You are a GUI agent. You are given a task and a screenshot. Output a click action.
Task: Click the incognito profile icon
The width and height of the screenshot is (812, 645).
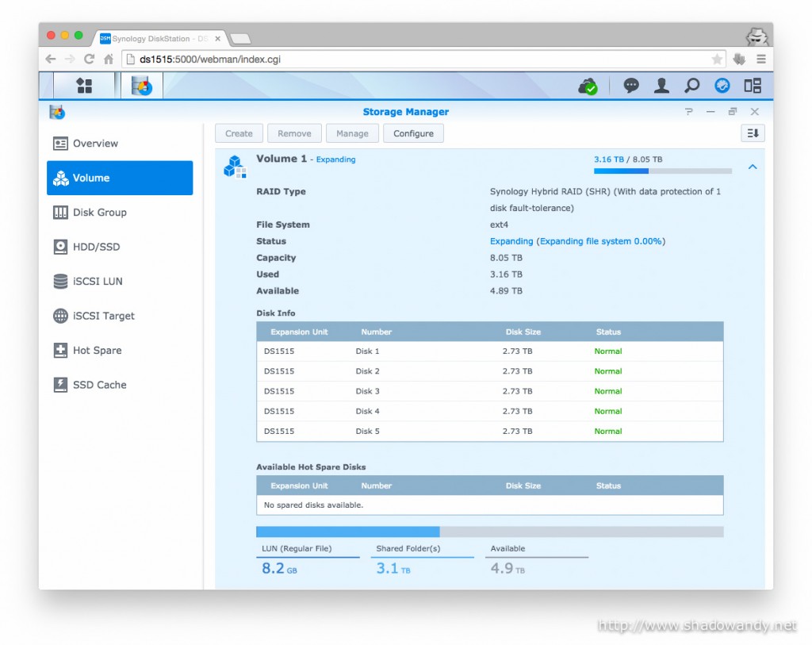756,36
